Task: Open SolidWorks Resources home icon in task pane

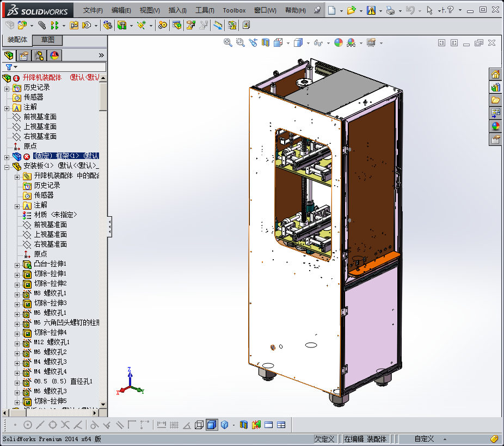Action: (496, 75)
